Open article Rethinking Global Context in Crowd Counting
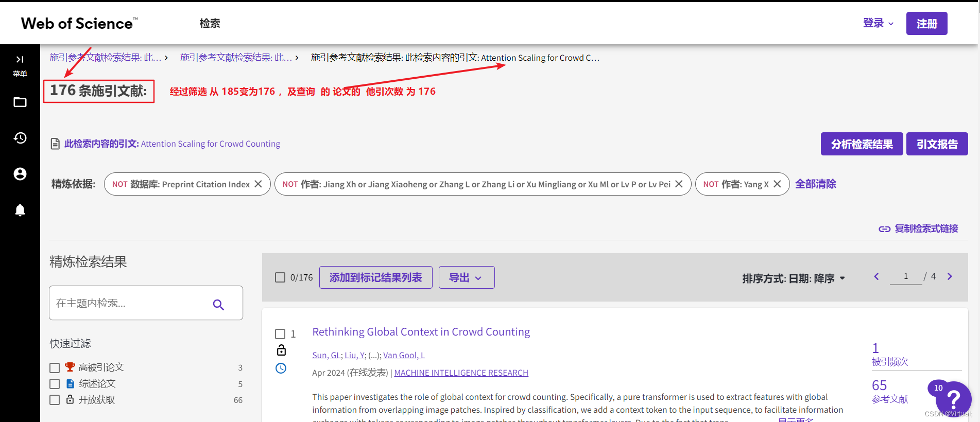980x422 pixels. [x=421, y=332]
